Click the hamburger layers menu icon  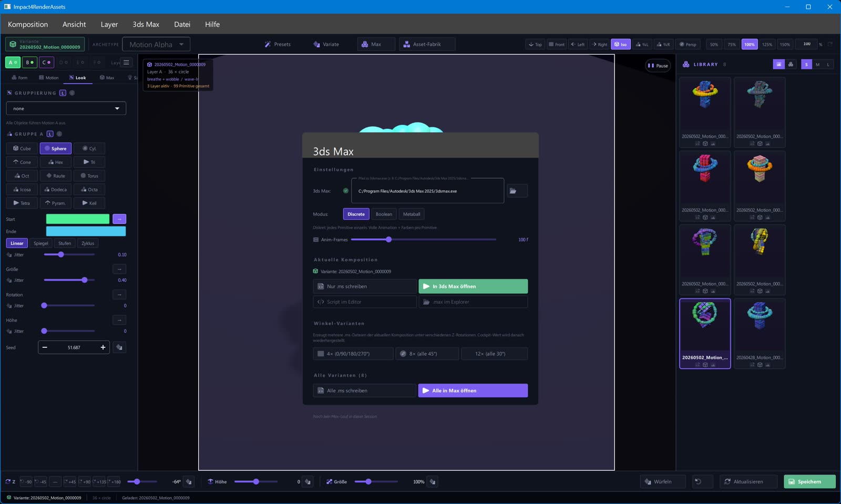point(126,62)
